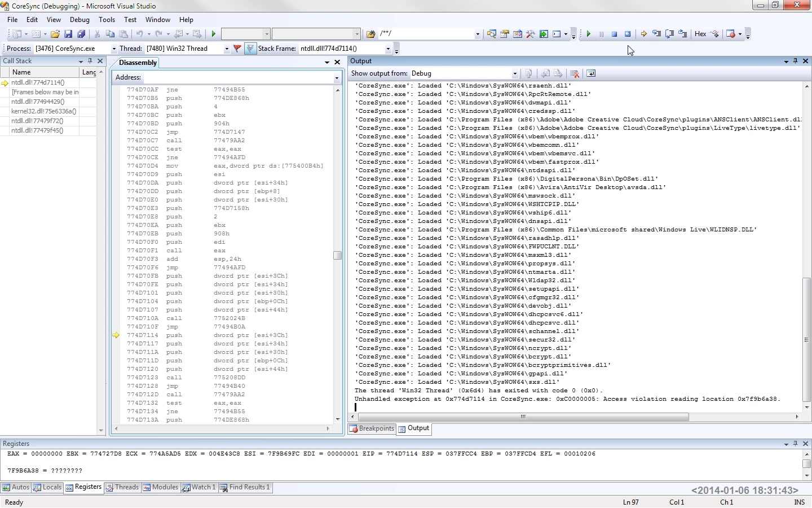Close the Disassembly document tab
The width and height of the screenshot is (812, 508).
(337, 62)
